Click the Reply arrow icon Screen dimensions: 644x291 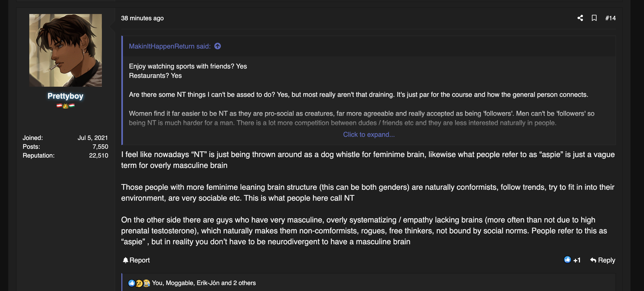point(593,260)
